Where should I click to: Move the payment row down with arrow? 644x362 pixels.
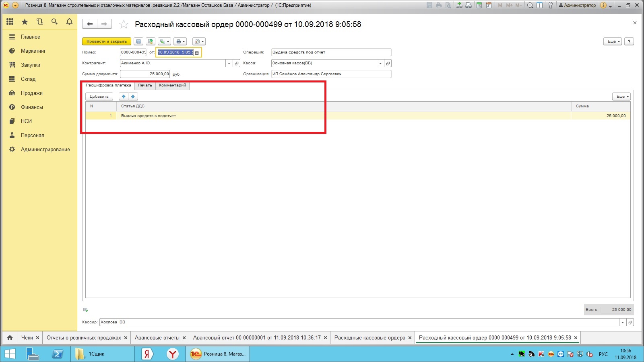(133, 97)
